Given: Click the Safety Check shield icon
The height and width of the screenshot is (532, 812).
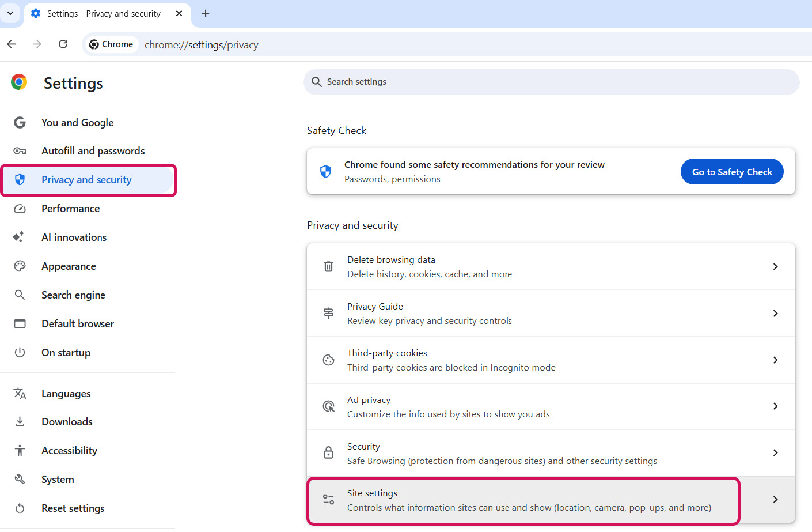Looking at the screenshot, I should pos(325,171).
